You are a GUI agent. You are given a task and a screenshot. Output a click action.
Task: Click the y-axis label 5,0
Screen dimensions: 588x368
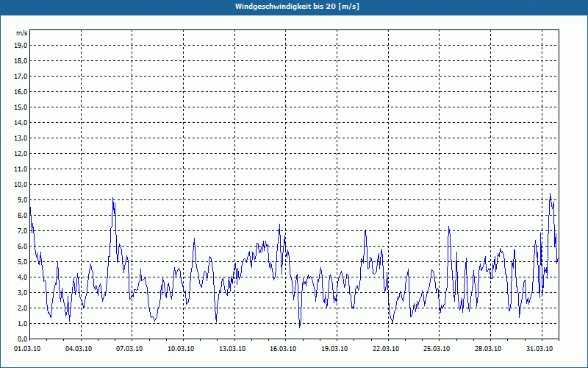pos(22,262)
